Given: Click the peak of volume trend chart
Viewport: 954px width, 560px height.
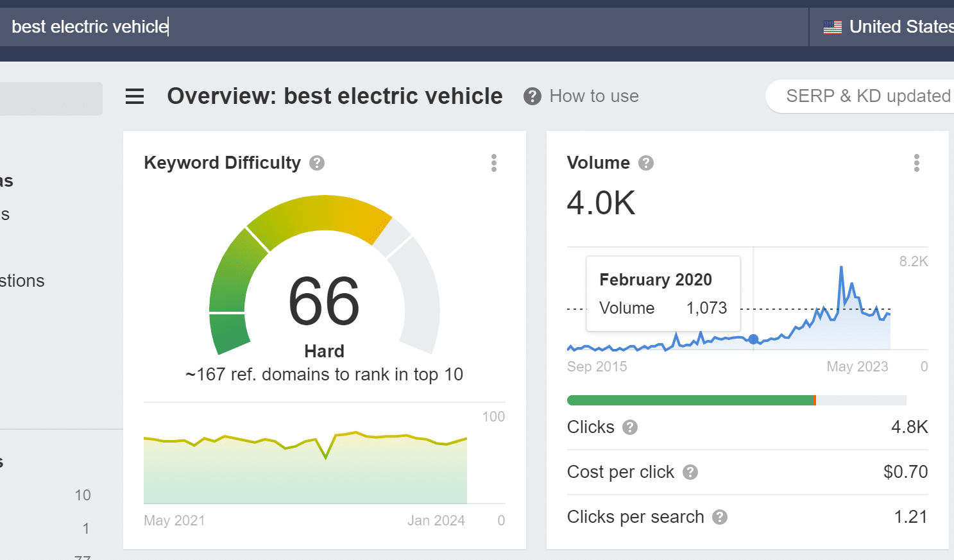Looking at the screenshot, I should point(841,267).
